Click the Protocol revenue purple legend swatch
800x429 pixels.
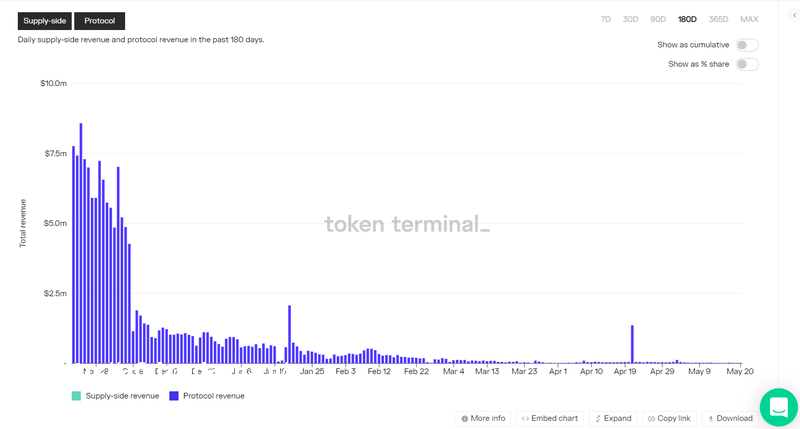tap(174, 396)
